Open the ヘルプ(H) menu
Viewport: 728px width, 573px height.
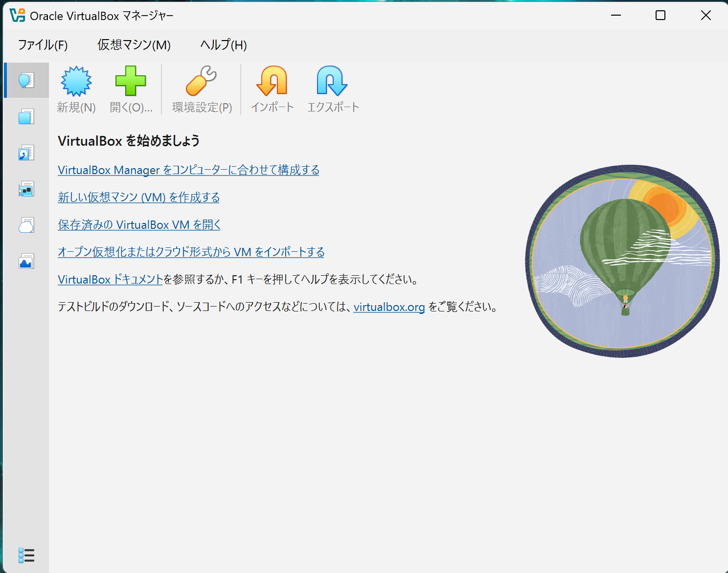(x=223, y=45)
